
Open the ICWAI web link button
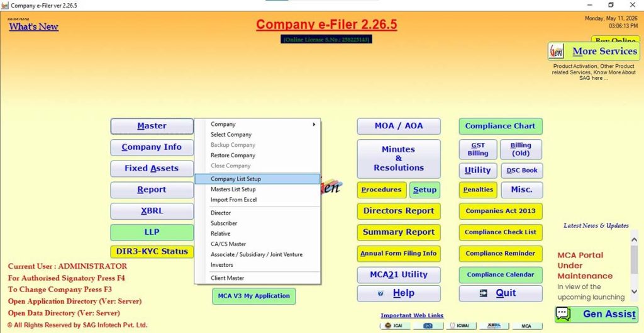[x=462, y=325]
